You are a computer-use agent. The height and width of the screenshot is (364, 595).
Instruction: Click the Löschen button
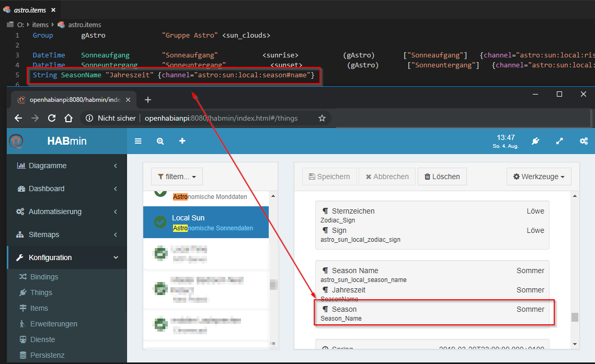442,177
